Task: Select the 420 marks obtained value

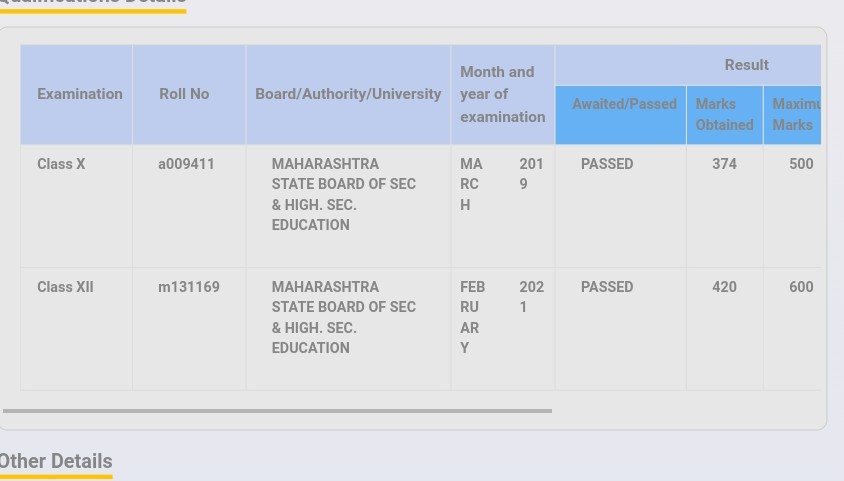Action: 724,287
